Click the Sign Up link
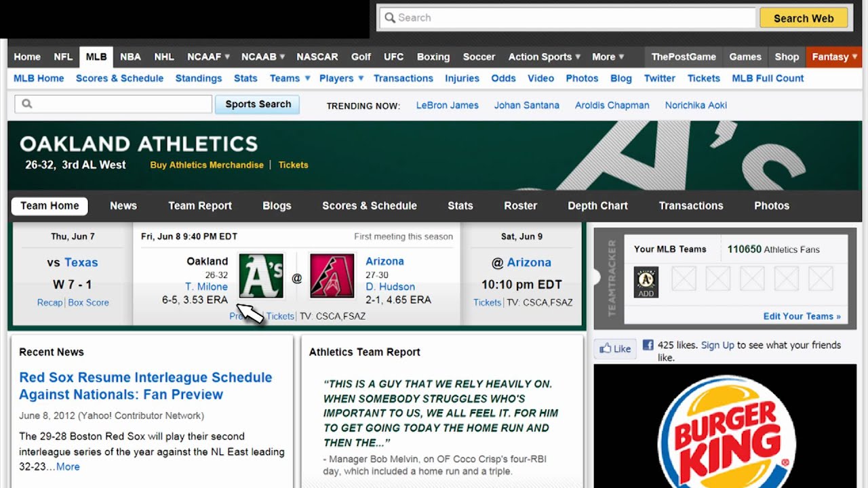Screen dimensions: 868x488 (717, 345)
